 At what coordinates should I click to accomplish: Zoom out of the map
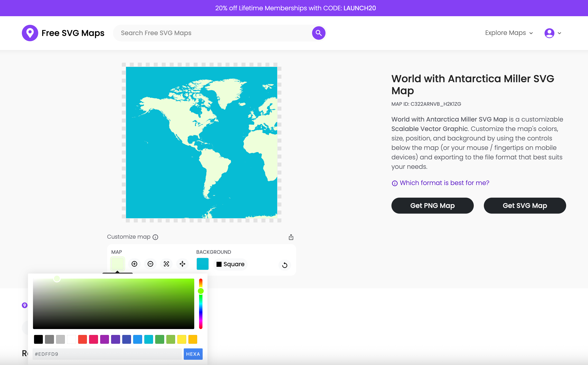tap(150, 264)
